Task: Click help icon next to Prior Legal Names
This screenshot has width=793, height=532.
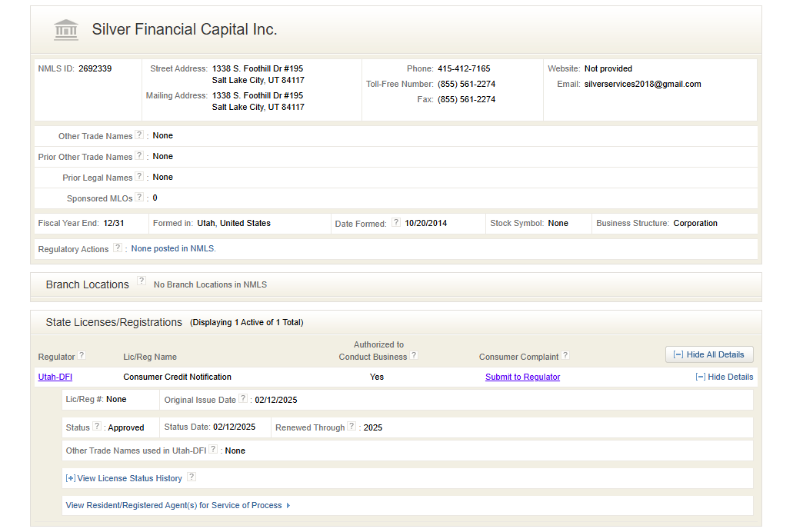Action: click(139, 177)
